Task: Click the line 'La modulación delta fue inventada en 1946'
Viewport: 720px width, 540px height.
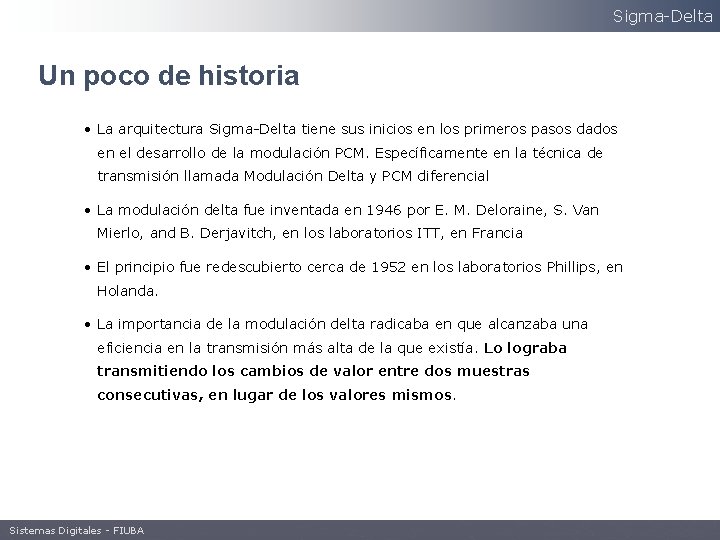Action: [x=348, y=210]
